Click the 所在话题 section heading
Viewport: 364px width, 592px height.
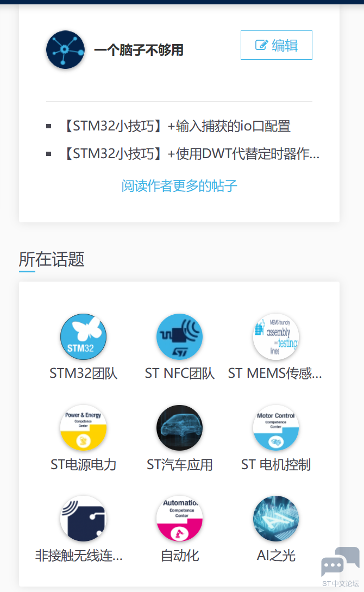52,259
